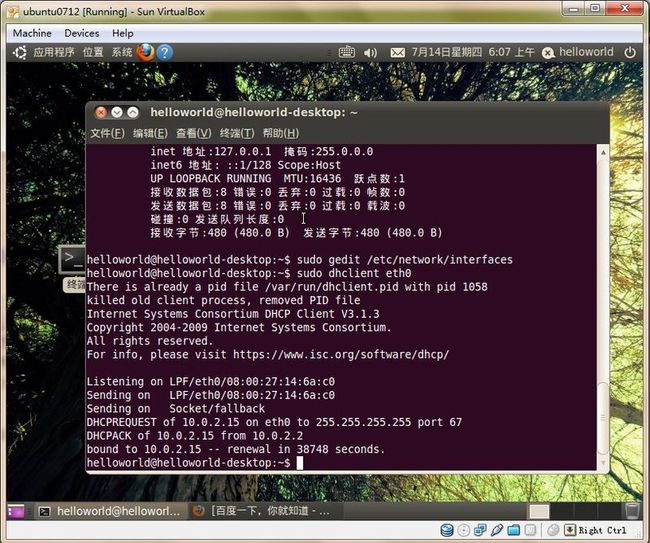Click the sudo gedit /etc/network/interfaces line
The image size is (650, 543).
405,260
